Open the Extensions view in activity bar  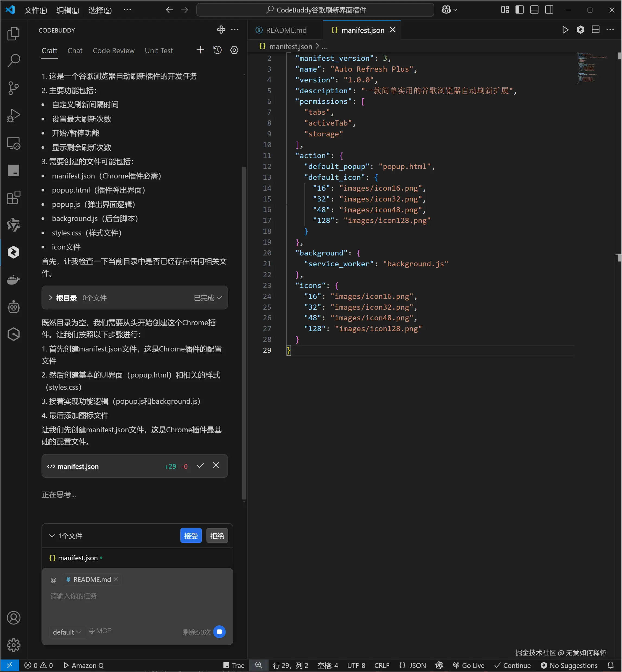(14, 198)
